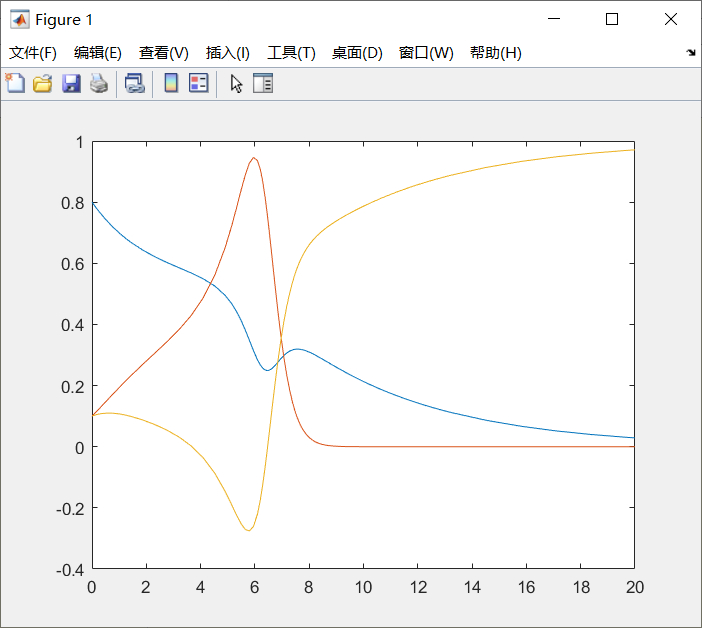The image size is (702, 628).
Task: Click the y-axis tick label 0.8
Action: 73,203
